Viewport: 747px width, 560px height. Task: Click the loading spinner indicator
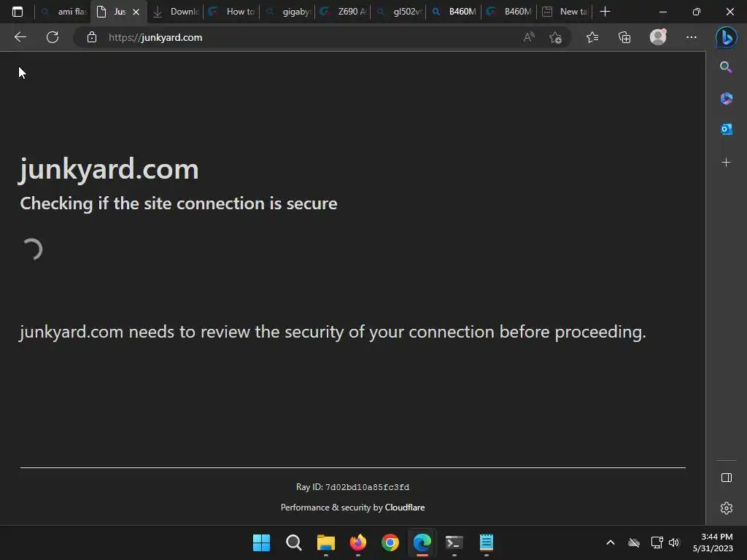click(33, 249)
